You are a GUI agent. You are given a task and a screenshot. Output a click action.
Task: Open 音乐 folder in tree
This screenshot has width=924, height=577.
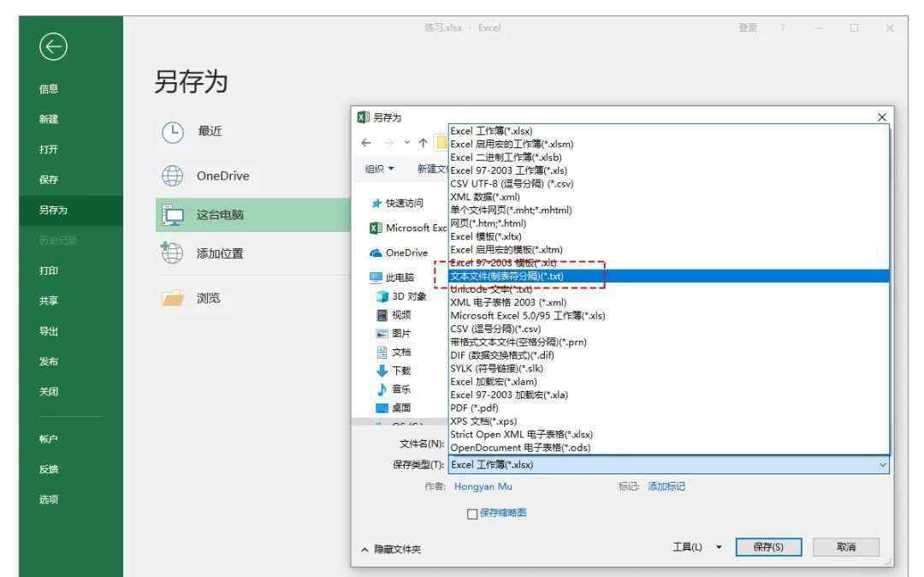tap(394, 389)
